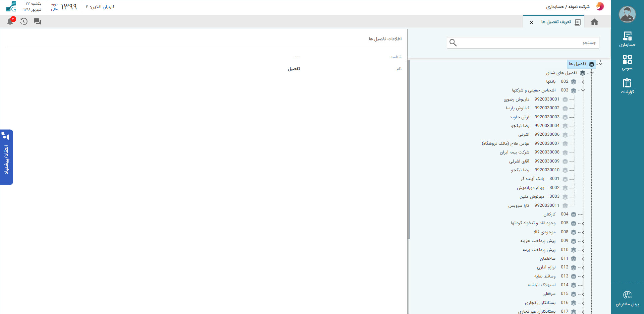The width and height of the screenshot is (644, 314).
Task: Expand the 005 وجوه نقد و تنخواه گردانها node
Action: tap(583, 223)
